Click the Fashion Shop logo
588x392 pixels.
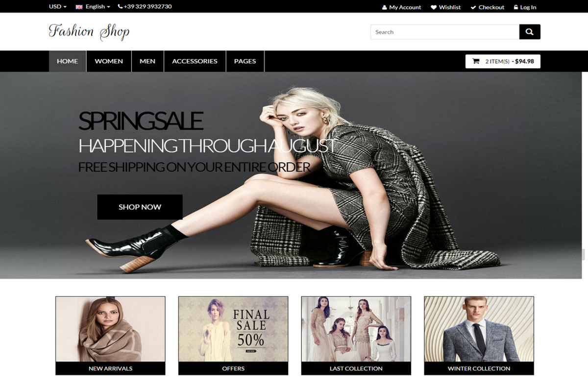(x=89, y=32)
